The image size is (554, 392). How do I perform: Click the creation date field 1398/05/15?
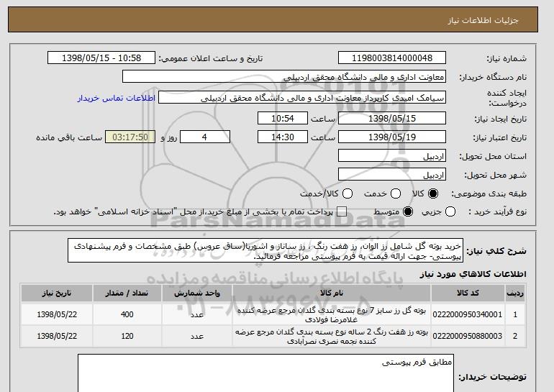392,118
